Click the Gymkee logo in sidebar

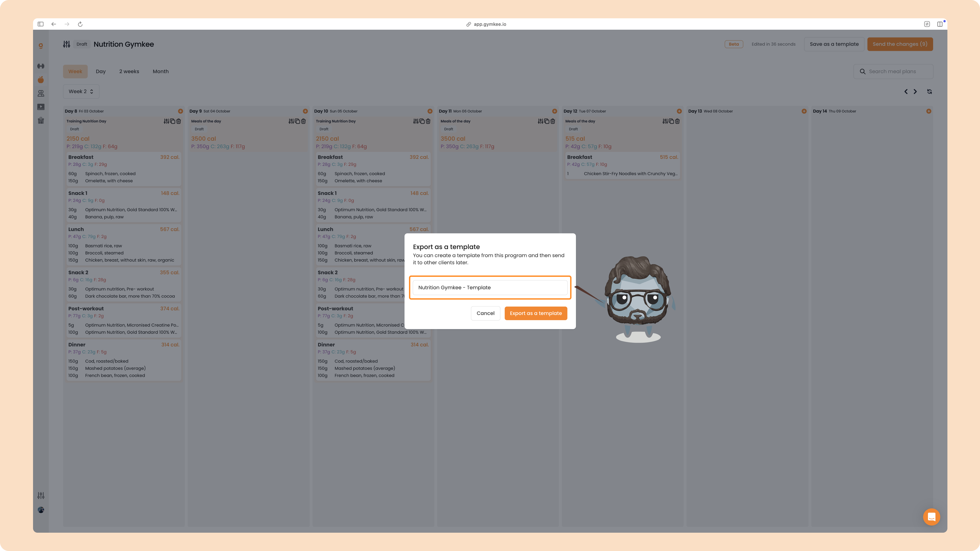coord(41,46)
